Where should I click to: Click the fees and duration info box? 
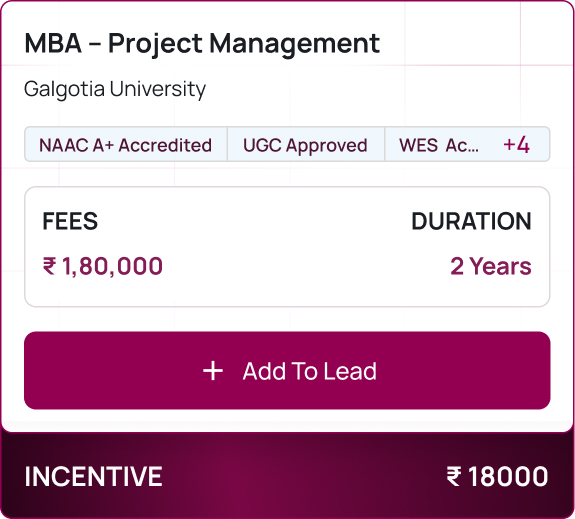click(287, 246)
